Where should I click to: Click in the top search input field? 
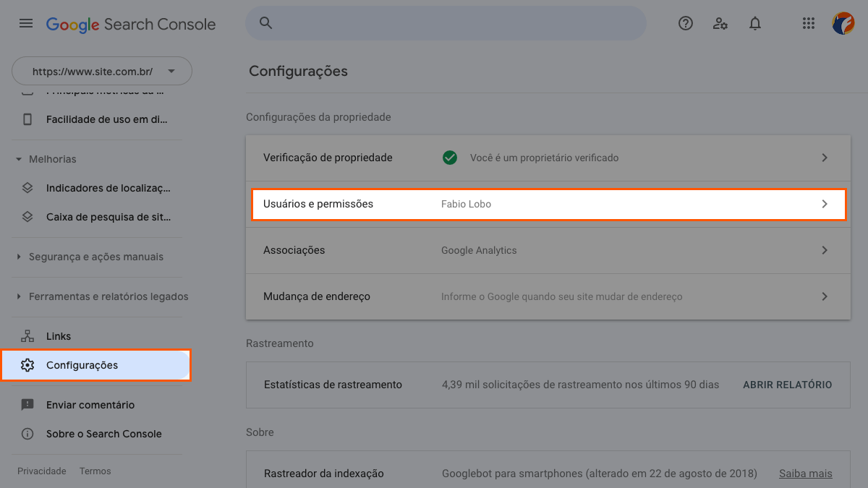coord(446,23)
